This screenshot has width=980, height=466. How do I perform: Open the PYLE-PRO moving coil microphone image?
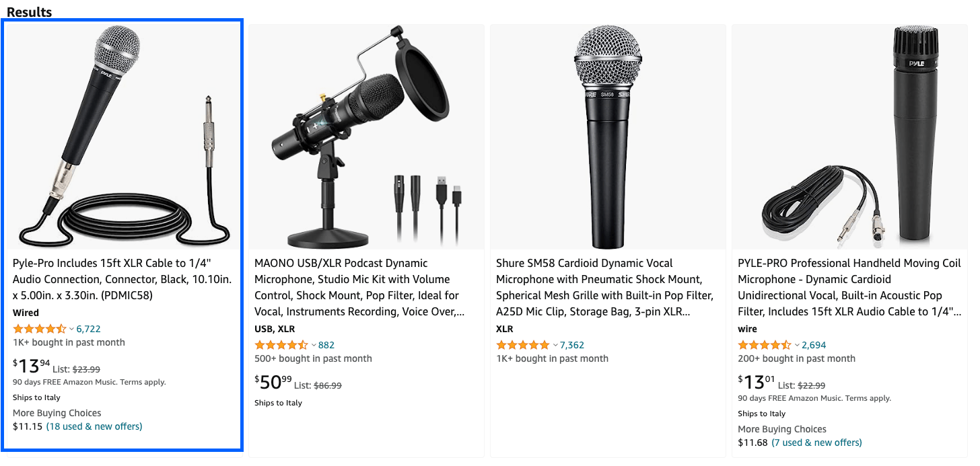(x=849, y=137)
